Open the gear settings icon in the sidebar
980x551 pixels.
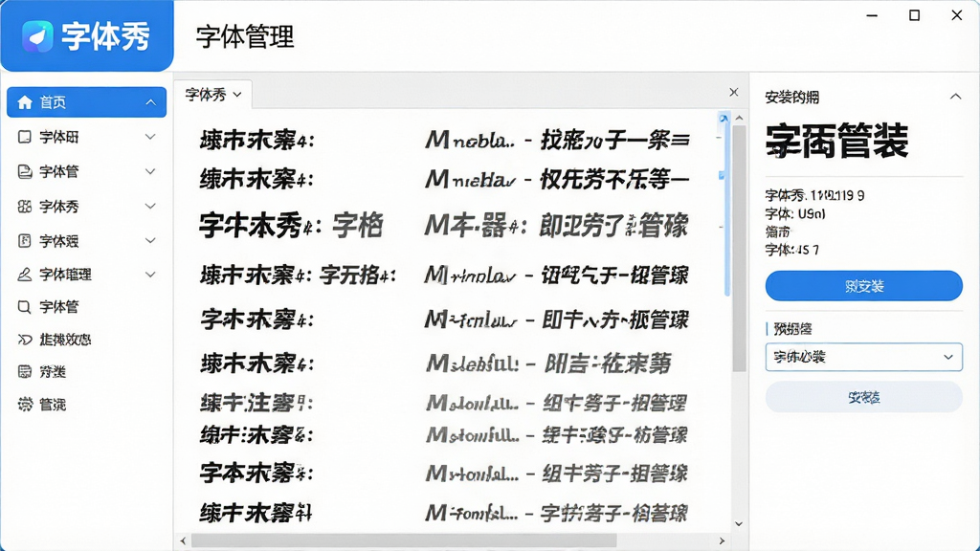[24, 405]
